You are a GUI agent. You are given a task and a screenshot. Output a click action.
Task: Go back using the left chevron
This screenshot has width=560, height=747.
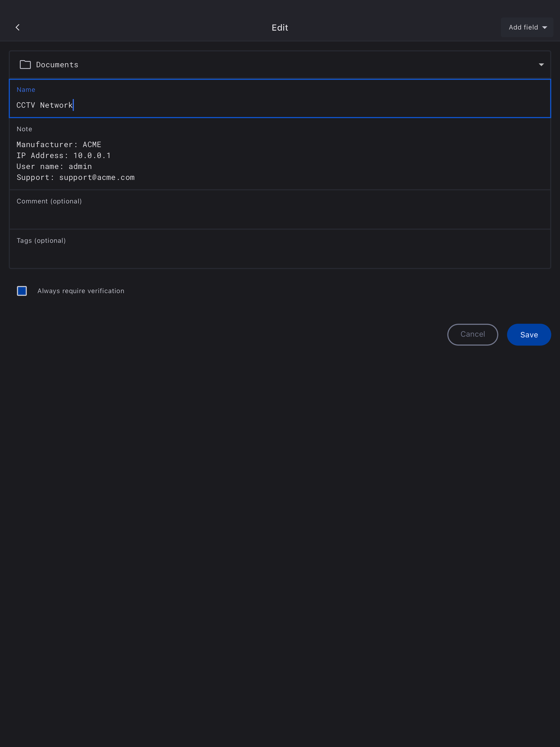(x=17, y=27)
